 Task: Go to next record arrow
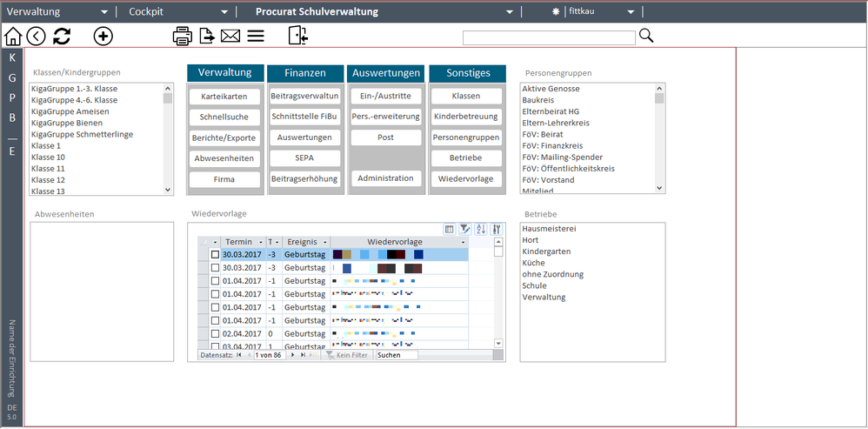[x=293, y=355]
